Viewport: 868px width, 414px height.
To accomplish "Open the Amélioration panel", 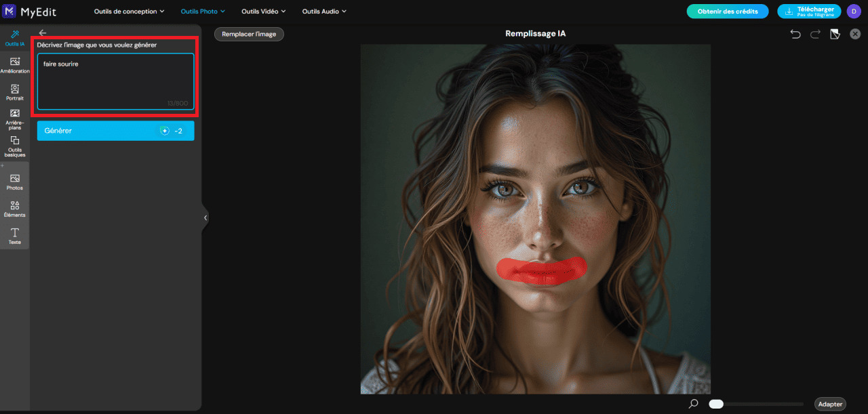I will (14, 64).
